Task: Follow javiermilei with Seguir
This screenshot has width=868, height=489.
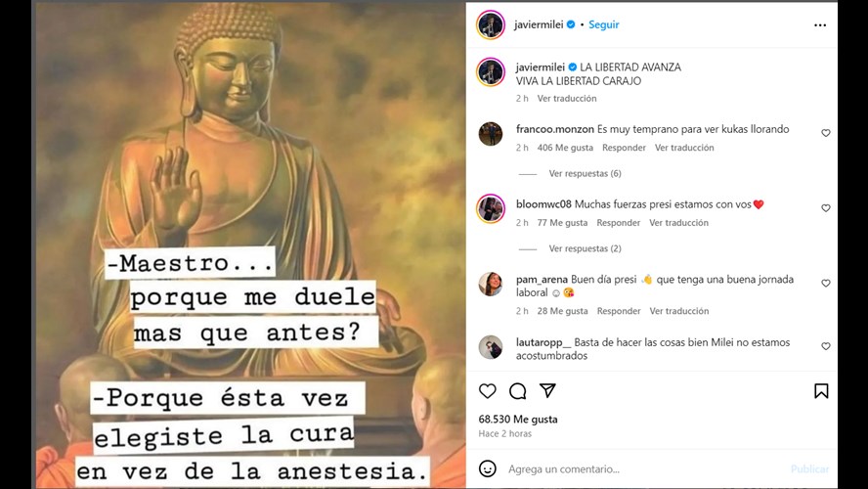Action: [603, 24]
